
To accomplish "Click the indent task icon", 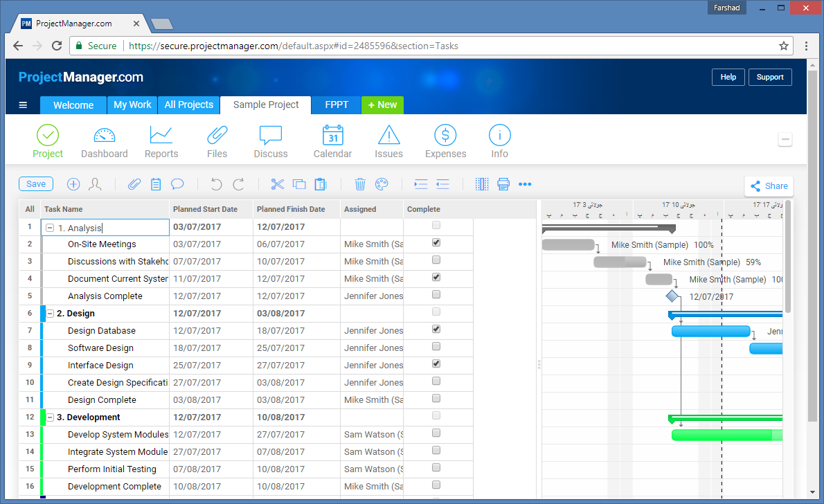I will (x=421, y=184).
